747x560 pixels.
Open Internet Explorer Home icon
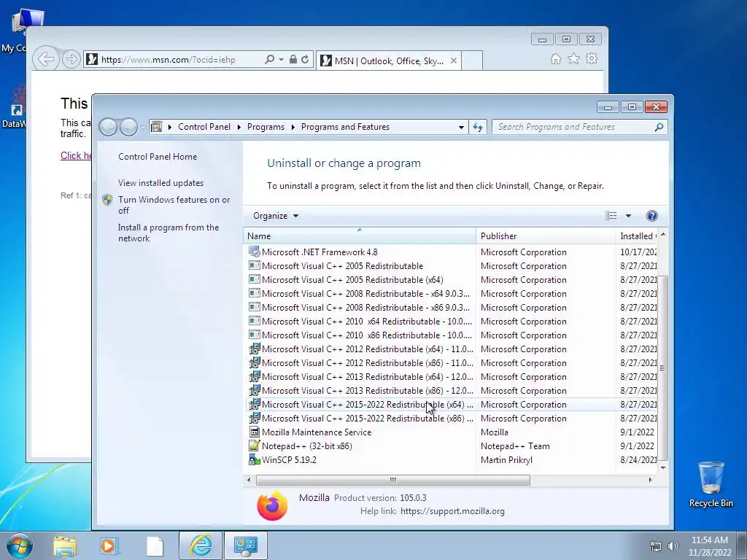coord(555,58)
